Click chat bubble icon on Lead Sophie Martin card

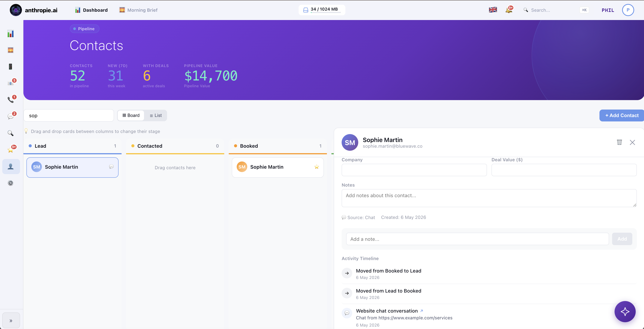(111, 167)
